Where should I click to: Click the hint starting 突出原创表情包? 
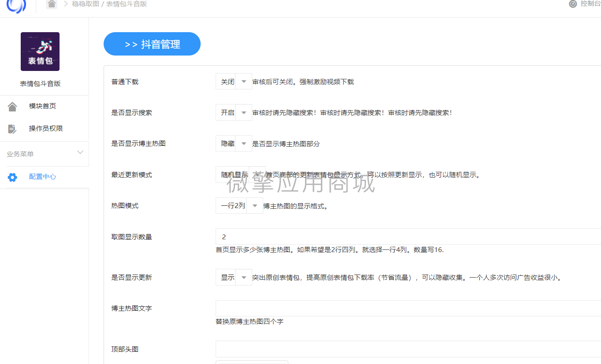pyautogui.click(x=408, y=278)
